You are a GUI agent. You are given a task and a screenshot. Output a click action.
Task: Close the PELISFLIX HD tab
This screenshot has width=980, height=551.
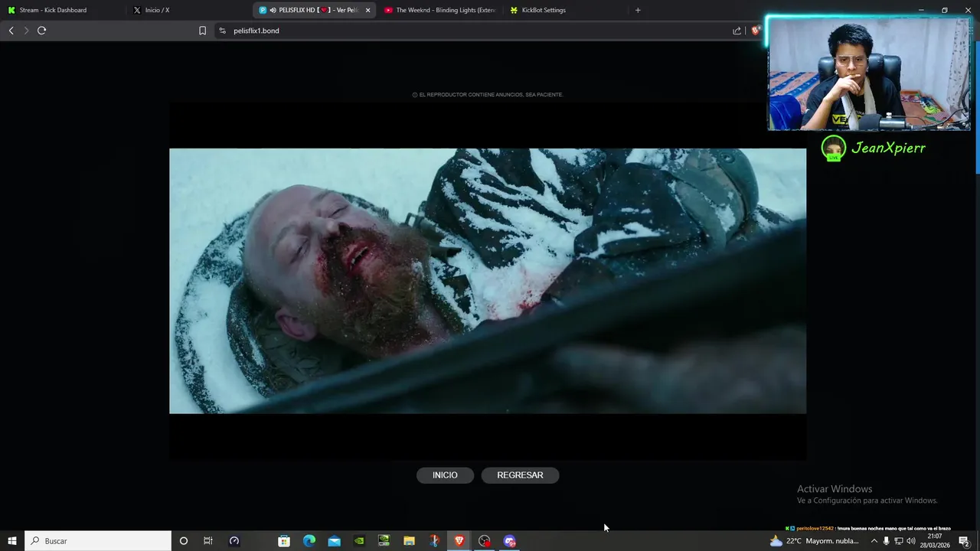pyautogui.click(x=367, y=10)
